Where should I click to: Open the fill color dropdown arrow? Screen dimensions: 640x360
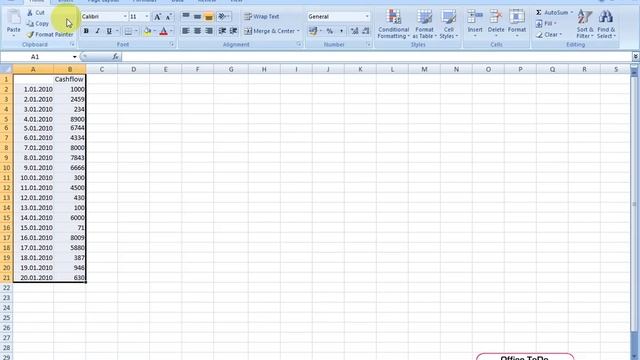tap(155, 31)
